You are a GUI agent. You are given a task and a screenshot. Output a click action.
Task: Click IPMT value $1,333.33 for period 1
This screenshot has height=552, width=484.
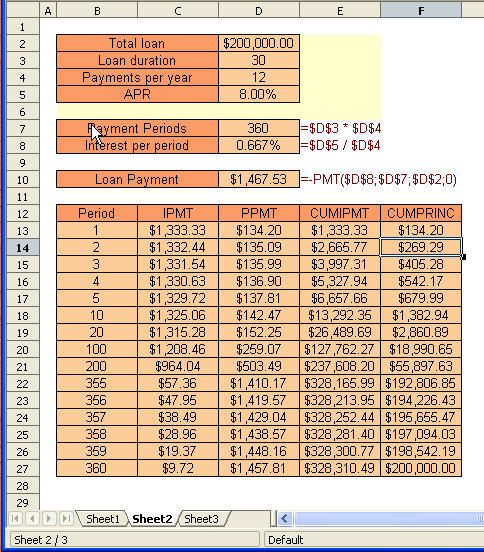click(x=178, y=230)
